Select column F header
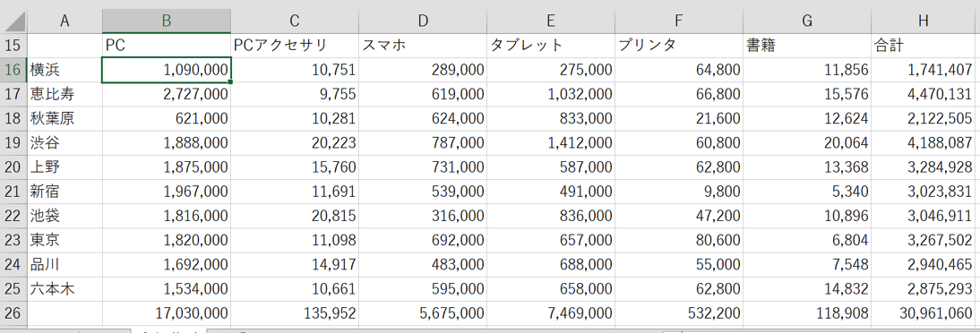 pyautogui.click(x=679, y=21)
